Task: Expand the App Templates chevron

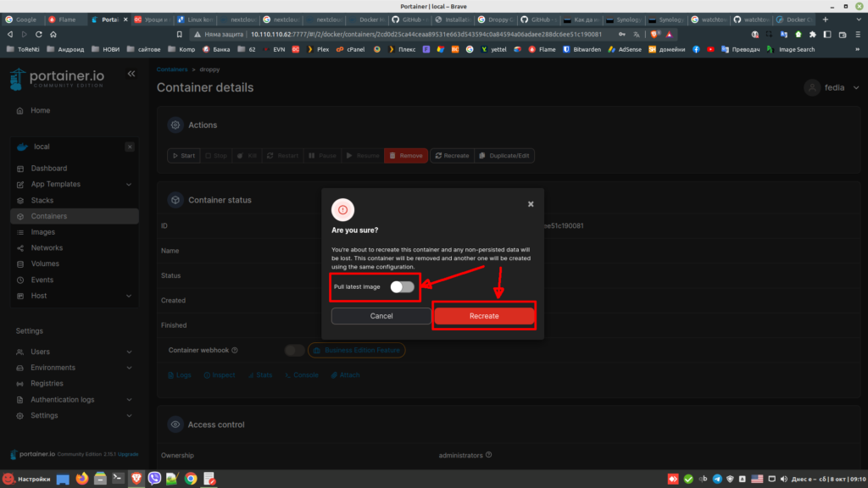Action: (x=129, y=184)
